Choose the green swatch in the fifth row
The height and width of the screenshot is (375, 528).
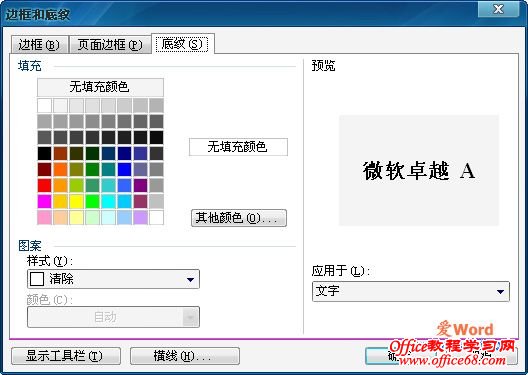tap(92, 169)
